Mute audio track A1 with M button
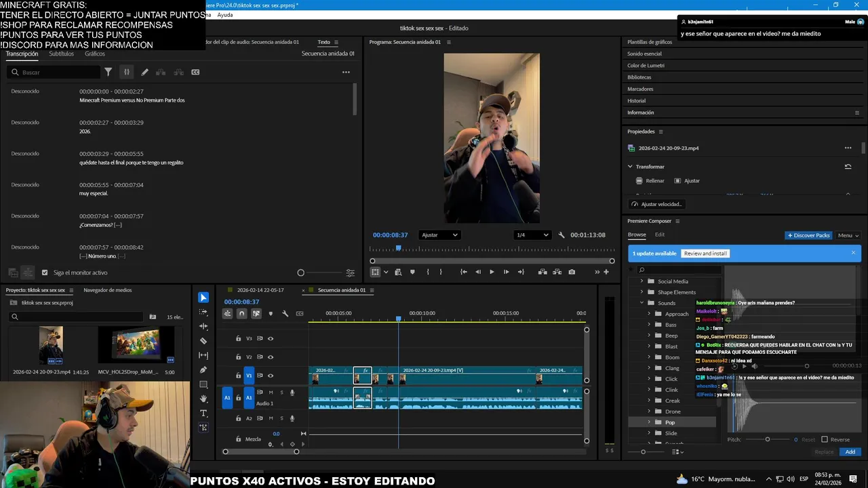868x488 pixels. tap(271, 392)
